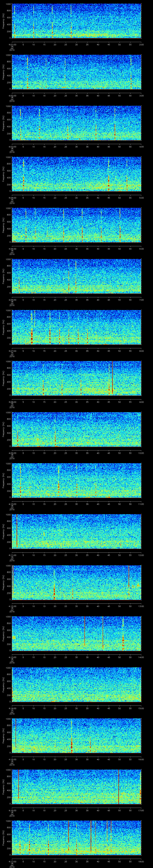Choose the spectrogram panel starting at 4:06:00
153x868 pixels.
coord(76,276)
